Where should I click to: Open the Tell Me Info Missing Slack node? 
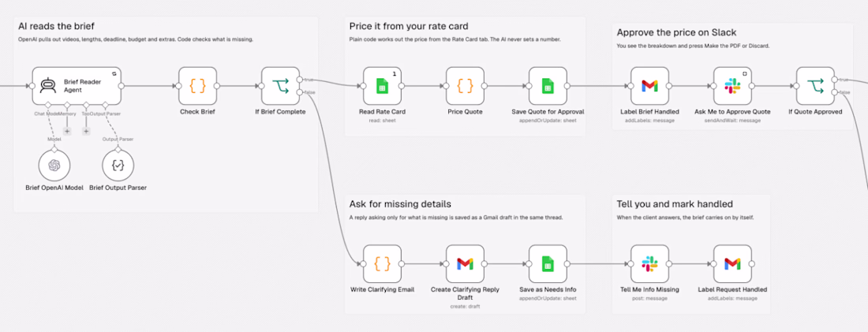649,263
